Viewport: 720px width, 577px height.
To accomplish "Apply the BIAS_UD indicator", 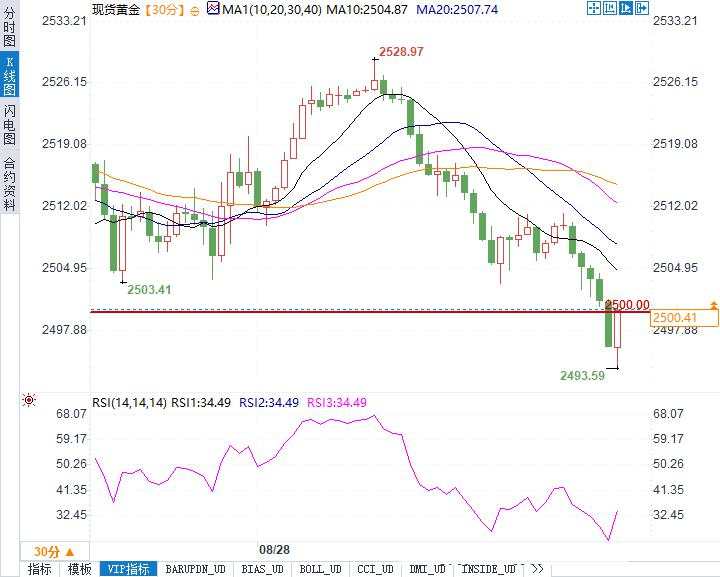I will (263, 569).
